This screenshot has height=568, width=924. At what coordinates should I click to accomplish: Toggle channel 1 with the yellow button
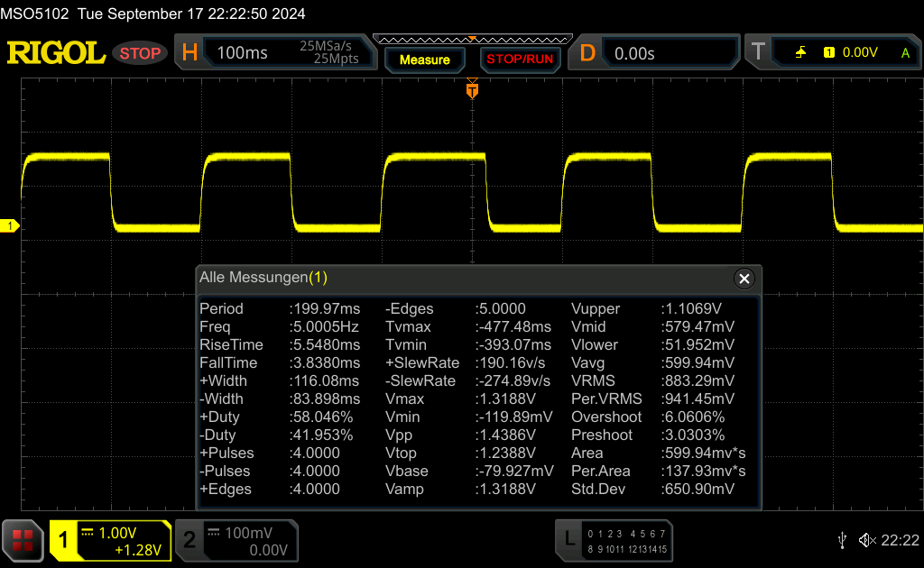[x=64, y=540]
